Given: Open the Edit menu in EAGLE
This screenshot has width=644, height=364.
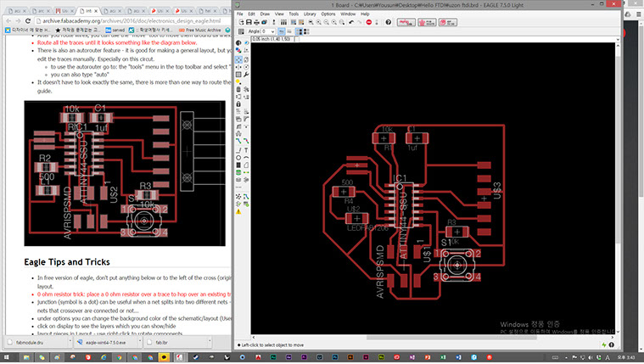Looking at the screenshot, I should click(x=251, y=14).
